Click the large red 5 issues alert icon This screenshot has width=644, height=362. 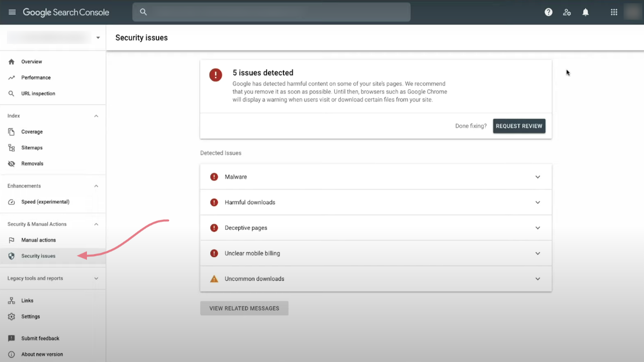point(216,75)
